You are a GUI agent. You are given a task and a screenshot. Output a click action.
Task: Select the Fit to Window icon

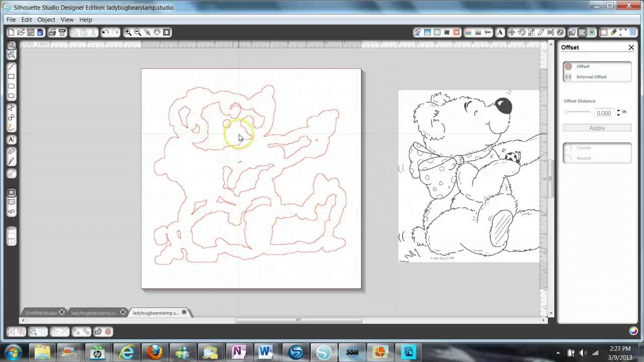[167, 32]
